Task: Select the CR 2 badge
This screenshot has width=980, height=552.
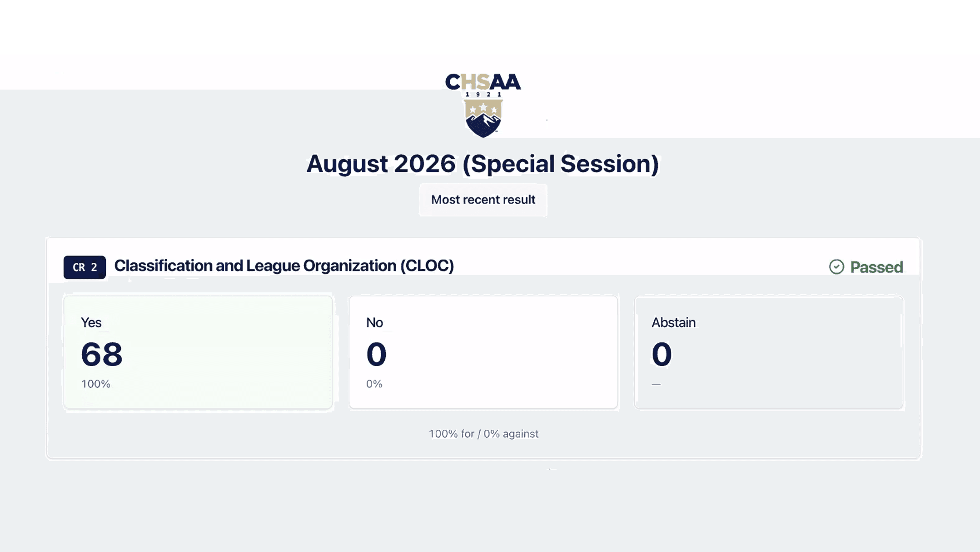Action: coord(85,267)
